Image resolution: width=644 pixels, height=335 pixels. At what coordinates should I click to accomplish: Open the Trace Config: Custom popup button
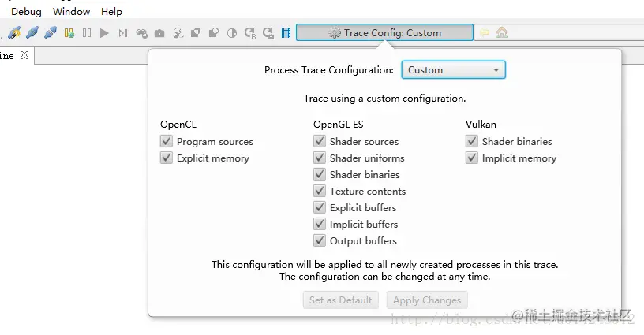[x=384, y=33]
